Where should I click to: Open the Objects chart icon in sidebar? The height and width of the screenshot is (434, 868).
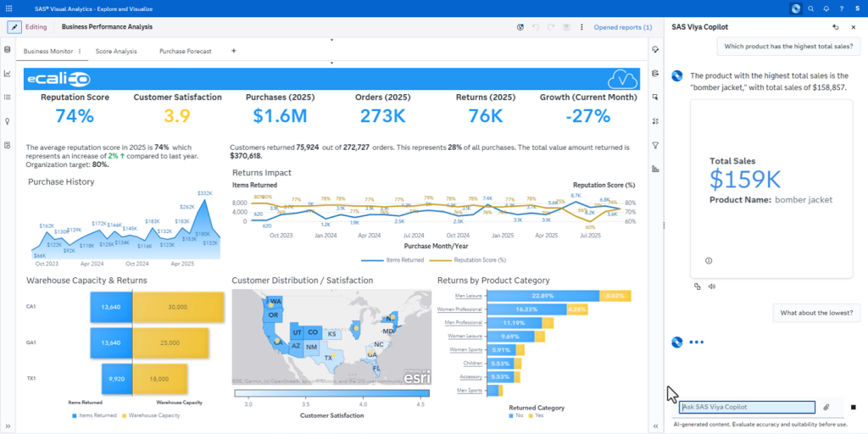tap(8, 73)
